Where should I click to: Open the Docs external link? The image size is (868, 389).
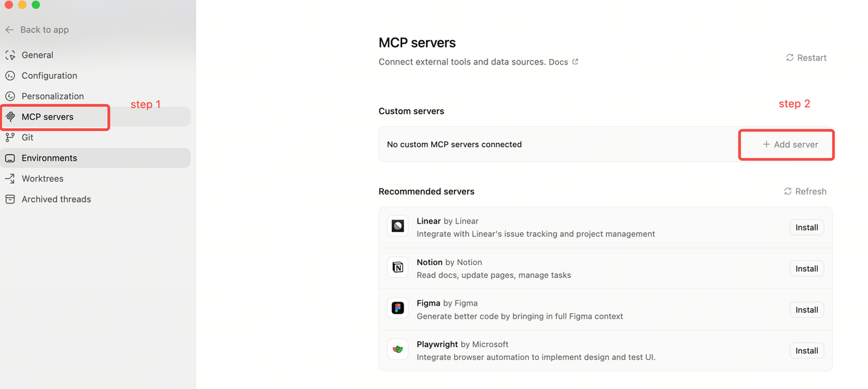click(563, 62)
